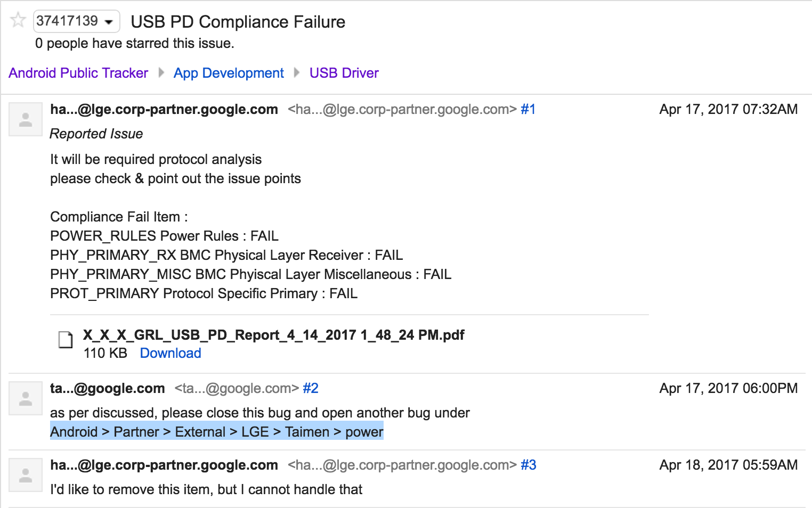The image size is (812, 508).
Task: Open comment #2 permalink
Action: pyautogui.click(x=311, y=388)
